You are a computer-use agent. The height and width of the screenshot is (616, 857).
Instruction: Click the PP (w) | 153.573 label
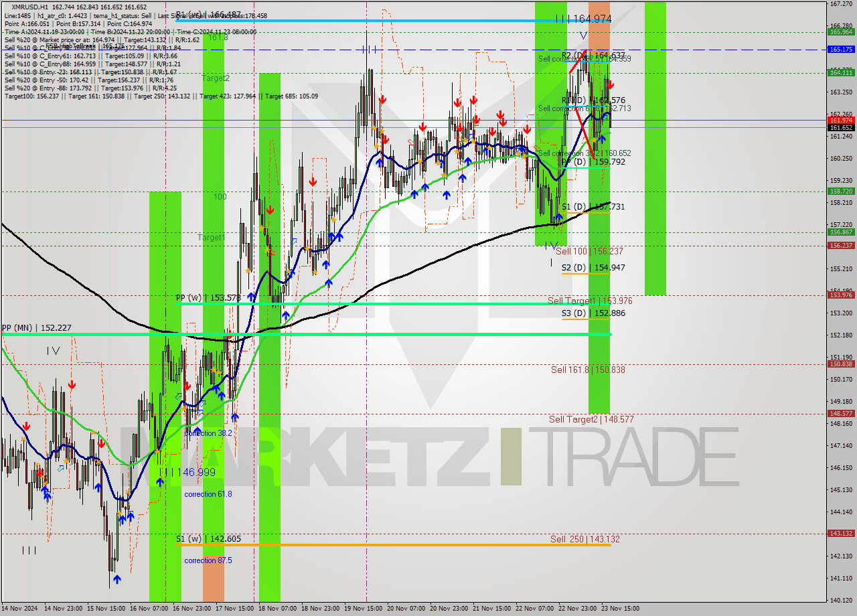point(208,297)
